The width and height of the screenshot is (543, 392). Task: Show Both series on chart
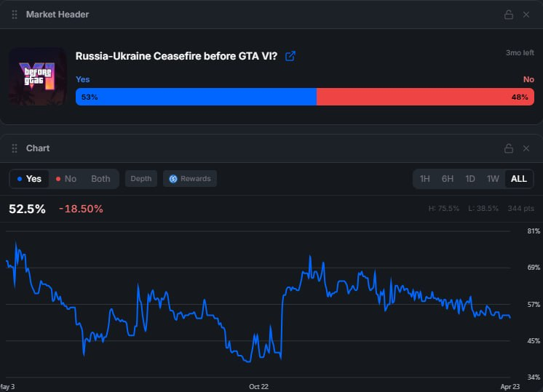[100, 179]
